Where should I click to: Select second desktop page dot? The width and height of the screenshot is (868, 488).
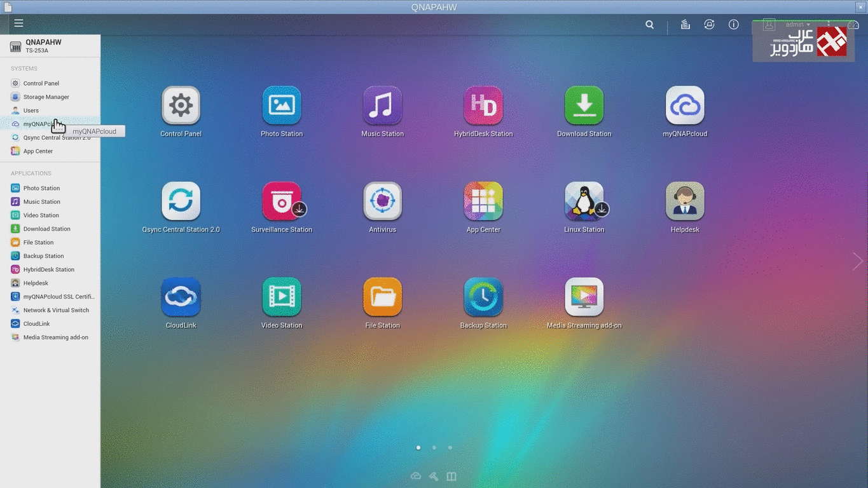[x=434, y=447]
